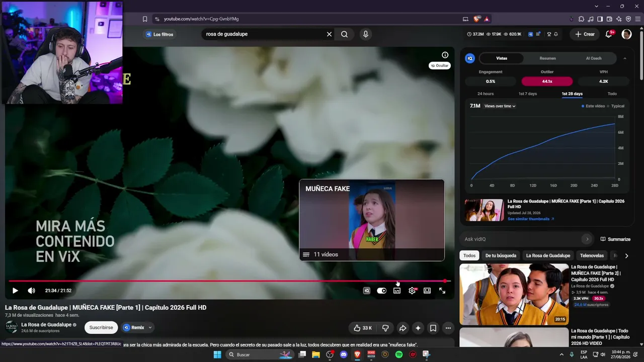Collapse the vidIQ panel
Screen dimensions: 644x362
(625, 58)
